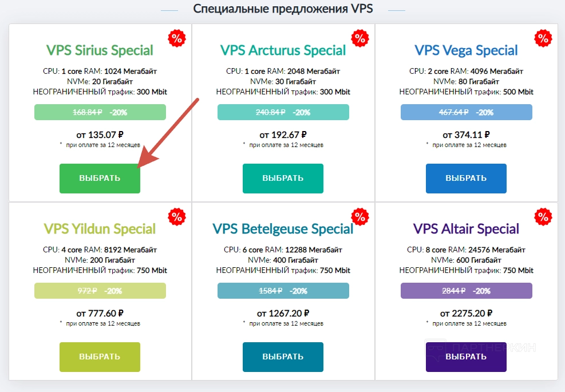
Task: Open the VPS Betelgeuse Special heading link
Action: tap(283, 229)
